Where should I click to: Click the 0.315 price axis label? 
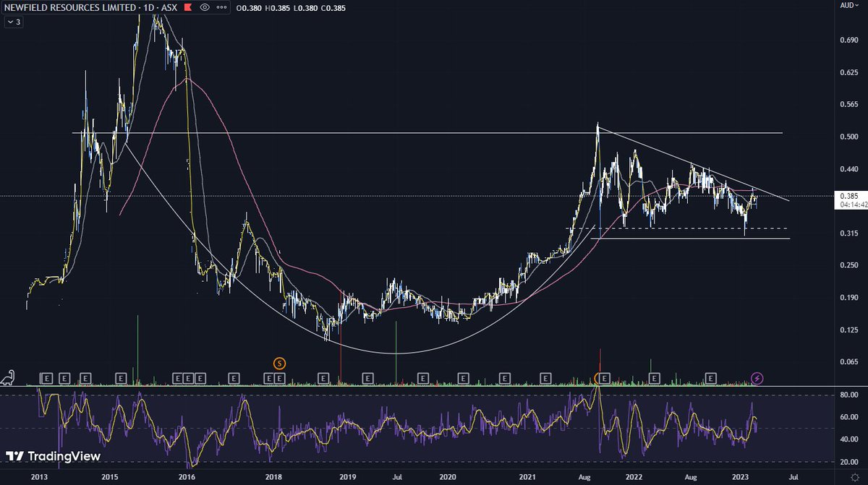coord(848,233)
